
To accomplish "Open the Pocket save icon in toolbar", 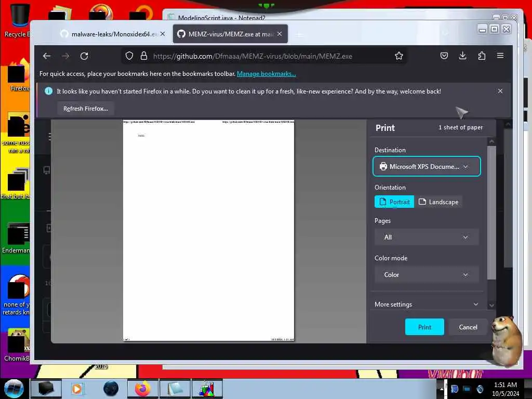I will click(444, 56).
